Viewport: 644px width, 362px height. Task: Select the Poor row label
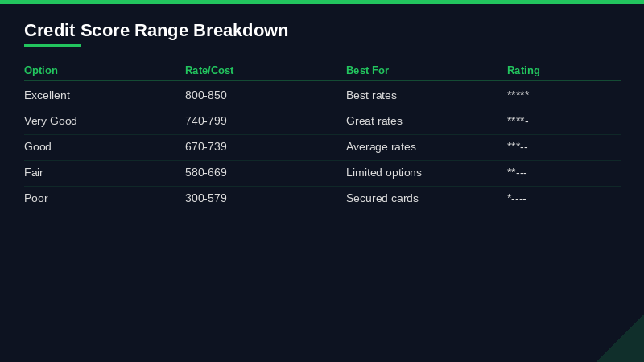(36, 199)
